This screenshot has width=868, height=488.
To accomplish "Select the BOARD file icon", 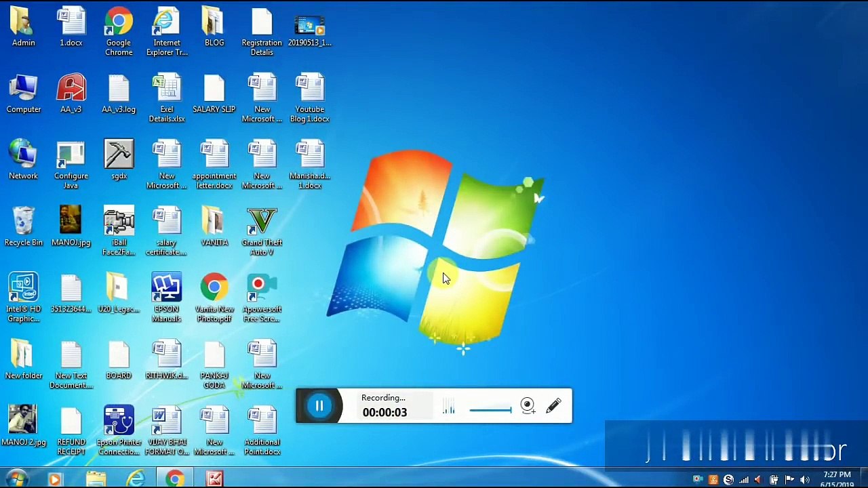I will [x=119, y=359].
